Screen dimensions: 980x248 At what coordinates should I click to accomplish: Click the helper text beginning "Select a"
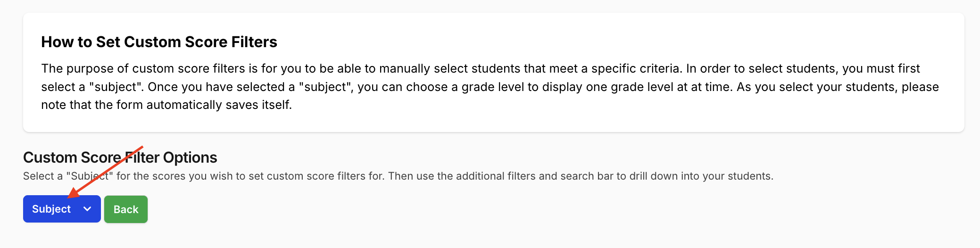(x=42, y=176)
